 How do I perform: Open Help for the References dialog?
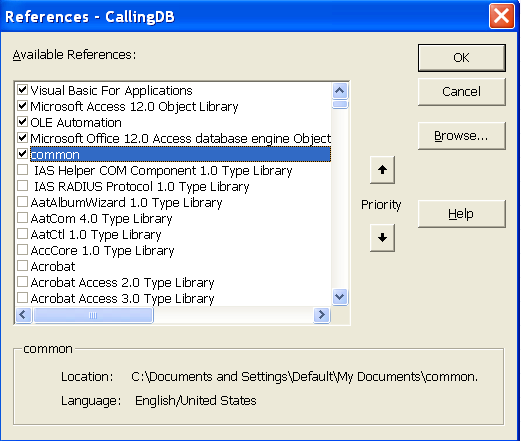(462, 214)
